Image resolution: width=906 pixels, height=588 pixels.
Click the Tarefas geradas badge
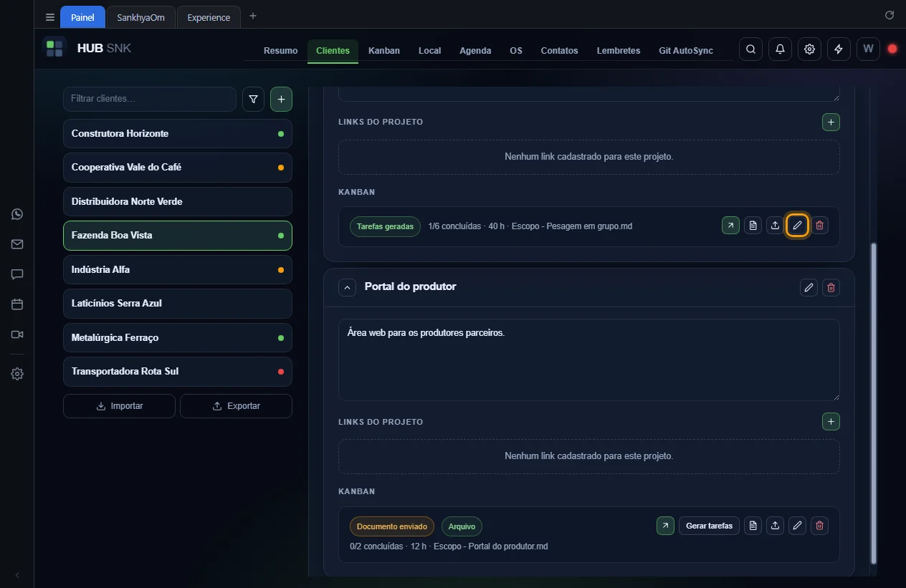coord(385,226)
